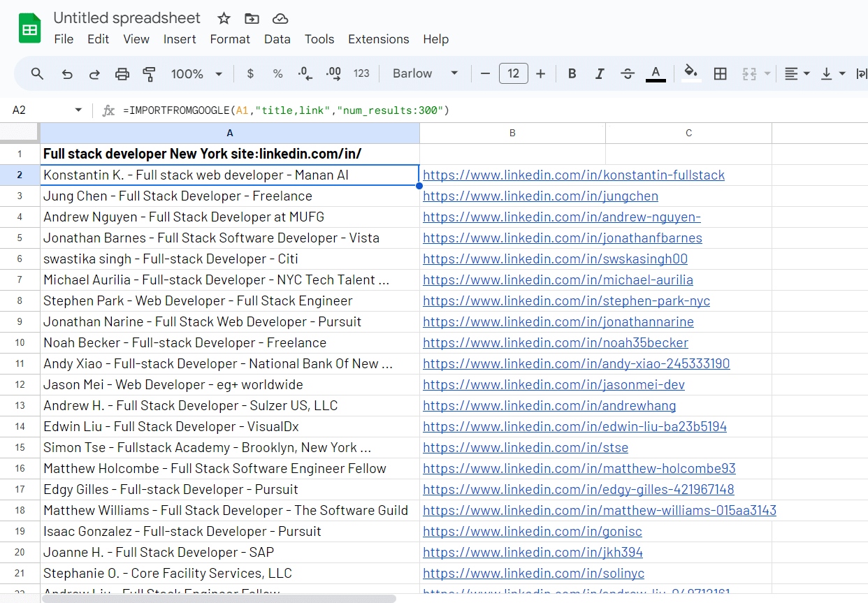The image size is (868, 603).
Task: Open the konstantin-fullstack LinkedIn link
Action: point(573,175)
